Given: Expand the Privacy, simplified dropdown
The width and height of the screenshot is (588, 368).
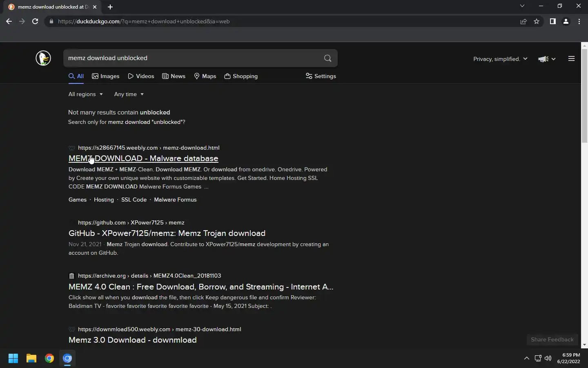Looking at the screenshot, I should (500, 59).
